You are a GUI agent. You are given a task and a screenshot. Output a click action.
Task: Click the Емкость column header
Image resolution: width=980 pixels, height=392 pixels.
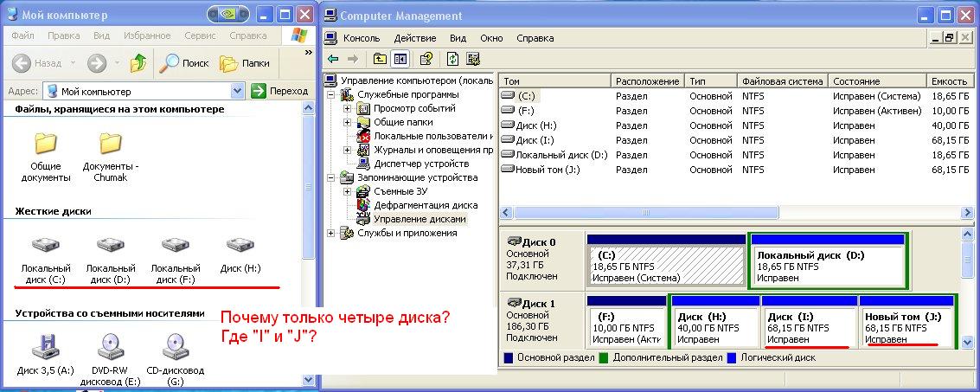[x=950, y=81]
